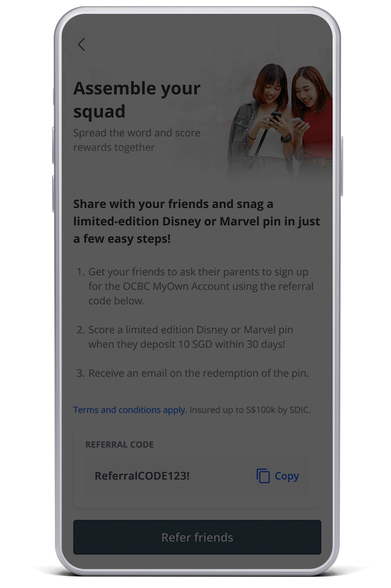The width and height of the screenshot is (391, 588).
Task: Open Terms and conditions apply link
Action: [x=129, y=410]
